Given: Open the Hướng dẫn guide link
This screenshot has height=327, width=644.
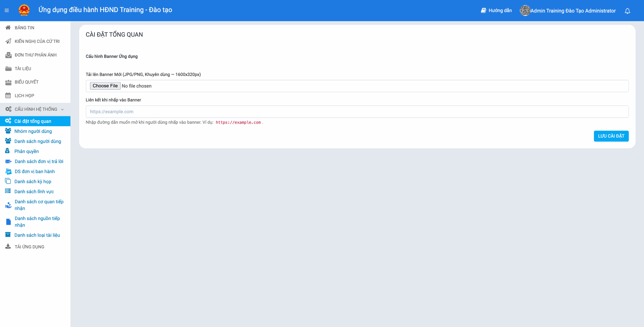Looking at the screenshot, I should [x=496, y=11].
